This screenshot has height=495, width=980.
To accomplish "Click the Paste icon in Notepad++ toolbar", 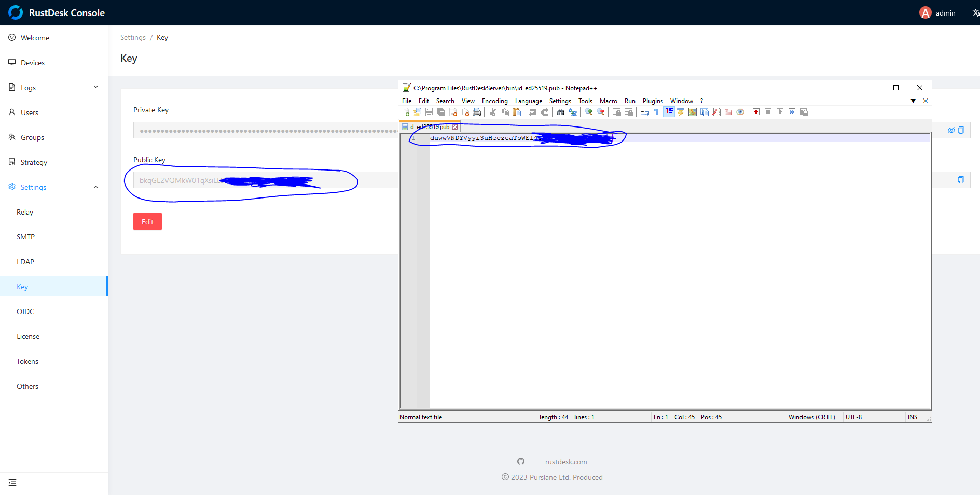I will [516, 112].
